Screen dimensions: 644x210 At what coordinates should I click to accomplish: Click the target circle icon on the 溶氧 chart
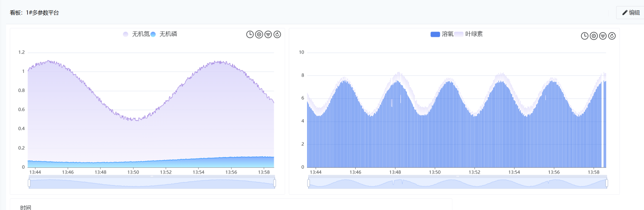(x=593, y=36)
